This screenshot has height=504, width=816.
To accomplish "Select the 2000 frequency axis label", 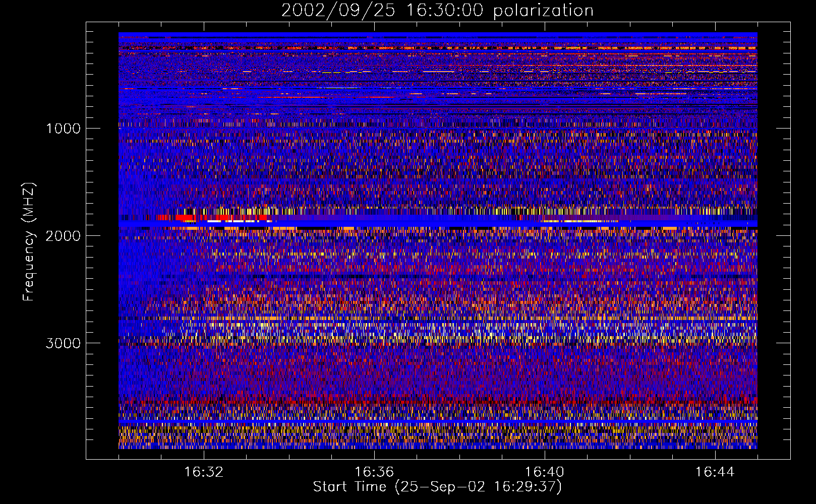I will pos(63,236).
